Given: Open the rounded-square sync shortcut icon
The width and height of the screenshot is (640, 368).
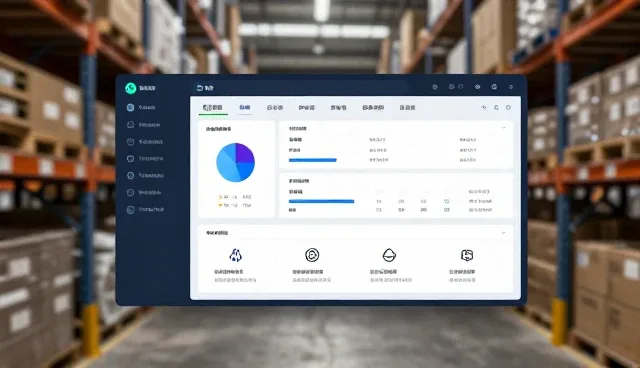Looking at the screenshot, I should (467, 255).
